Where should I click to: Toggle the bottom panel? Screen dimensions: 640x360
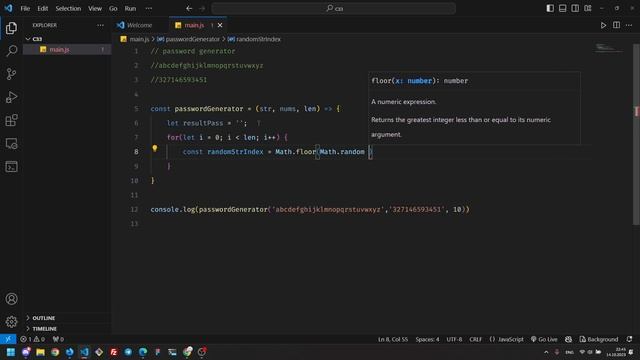pyautogui.click(x=562, y=8)
